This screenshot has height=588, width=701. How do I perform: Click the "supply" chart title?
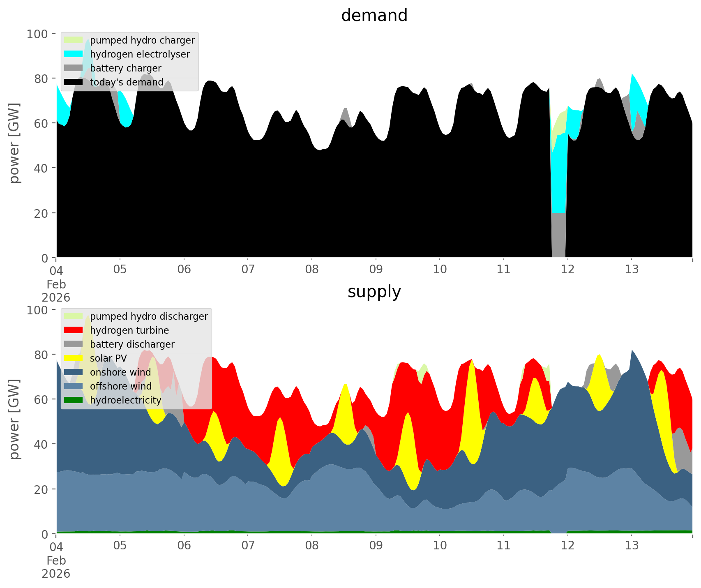pos(374,292)
